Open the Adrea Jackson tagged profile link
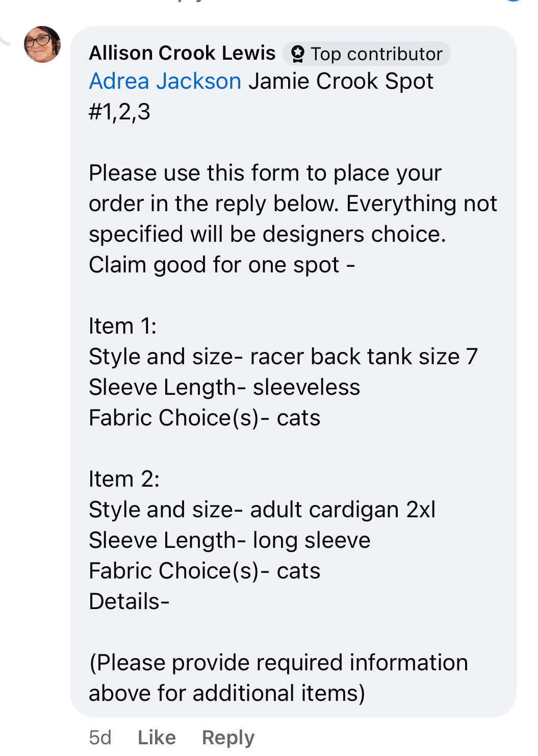Image resolution: width=538 pixels, height=756 pixels. (165, 81)
